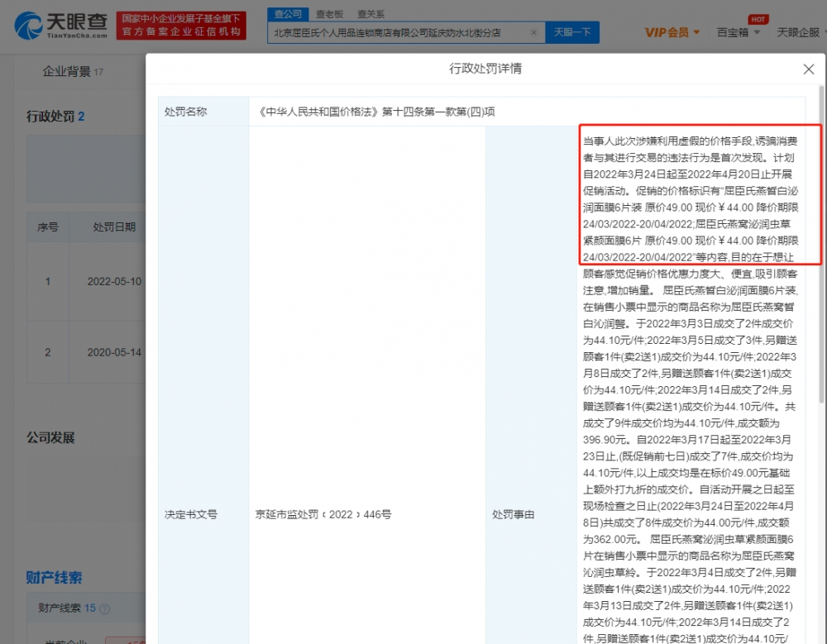This screenshot has width=827, height=644.
Task: Open the VIP会员 dropdown
Action: 672,33
